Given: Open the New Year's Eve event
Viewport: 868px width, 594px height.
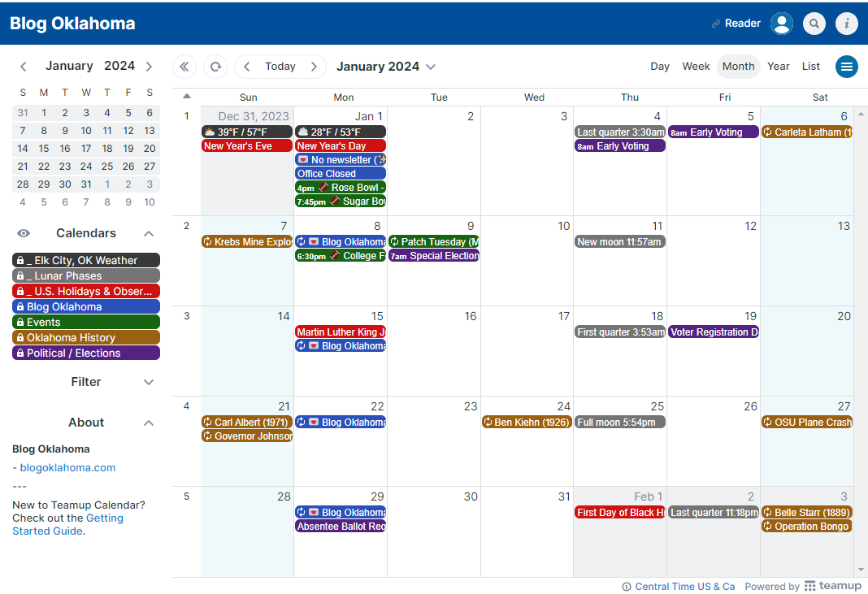Looking at the screenshot, I should (x=247, y=146).
